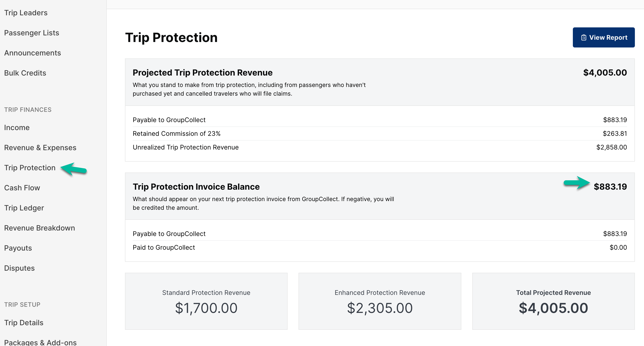Select Packages & Add-ons
Viewport: 644px width, 346px height.
[x=40, y=342]
